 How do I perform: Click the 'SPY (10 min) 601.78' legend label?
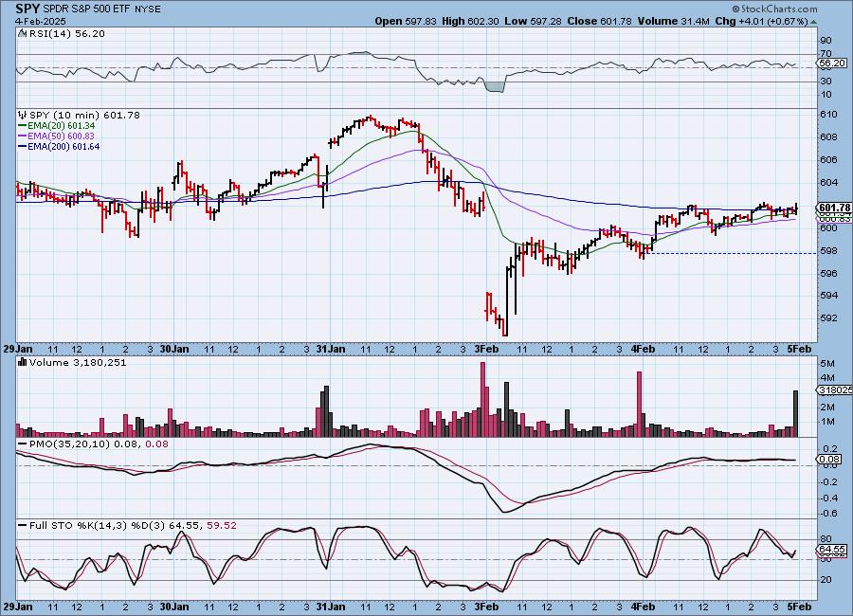pyautogui.click(x=84, y=116)
